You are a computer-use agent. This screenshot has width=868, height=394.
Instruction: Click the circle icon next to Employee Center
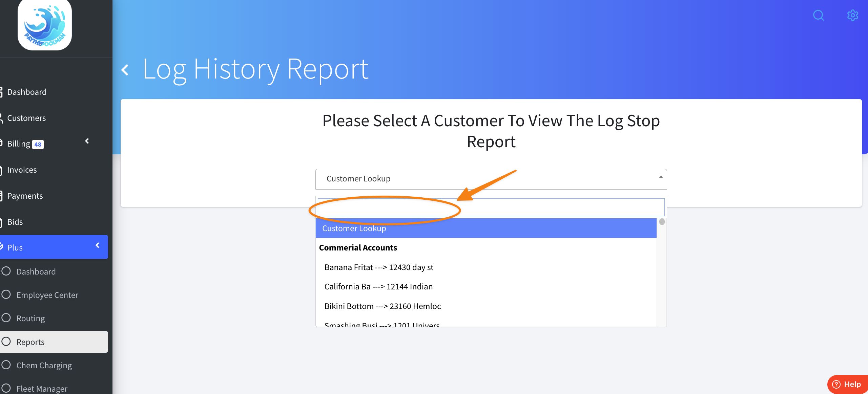pos(6,294)
